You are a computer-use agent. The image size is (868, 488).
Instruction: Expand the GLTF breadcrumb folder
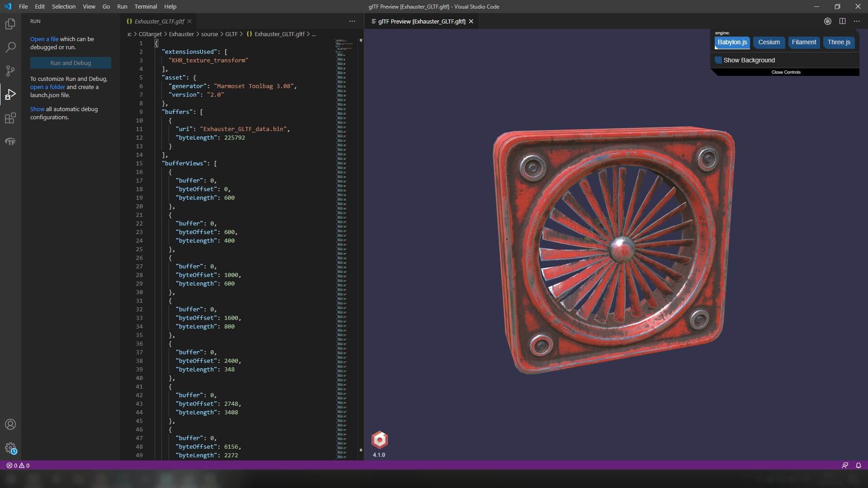231,34
